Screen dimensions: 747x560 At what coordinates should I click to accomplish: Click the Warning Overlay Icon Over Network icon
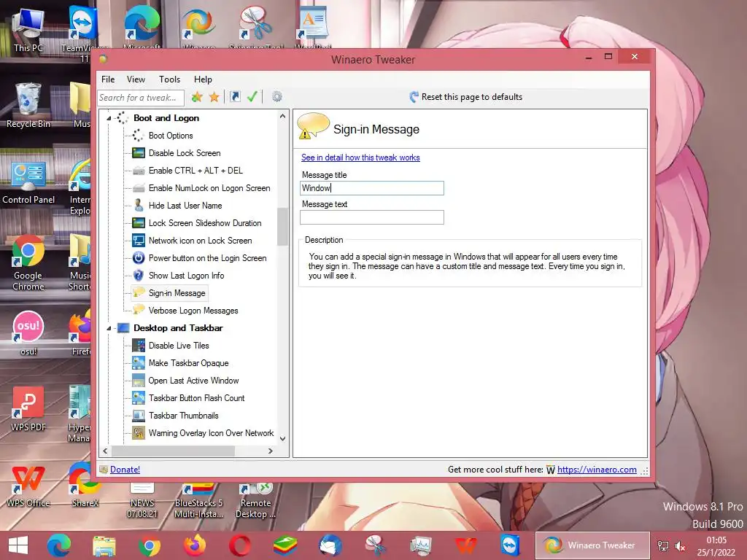[x=138, y=433]
